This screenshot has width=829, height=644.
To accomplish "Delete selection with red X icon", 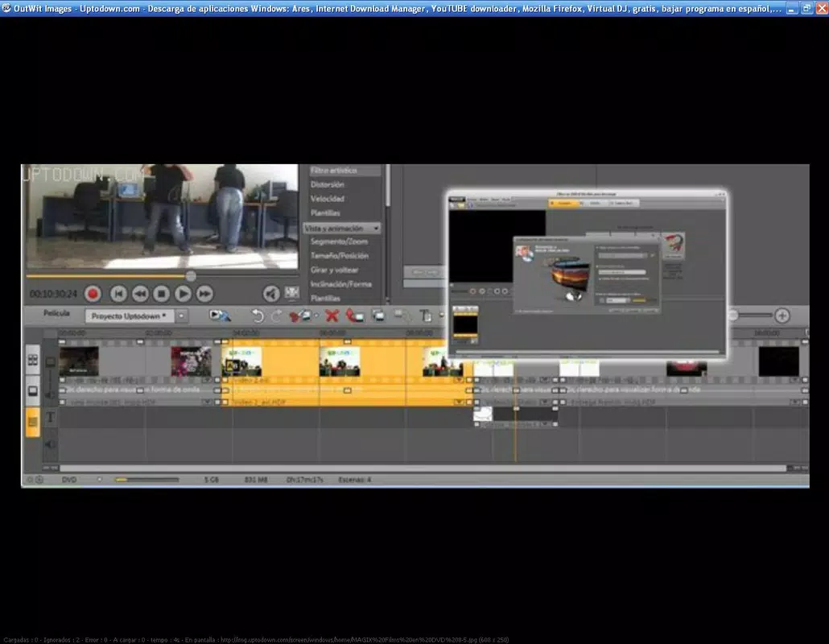I will point(332,316).
